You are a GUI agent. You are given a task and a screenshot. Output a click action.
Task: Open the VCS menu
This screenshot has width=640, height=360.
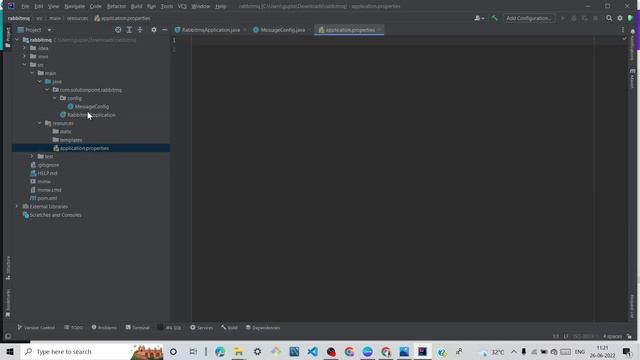182,7
